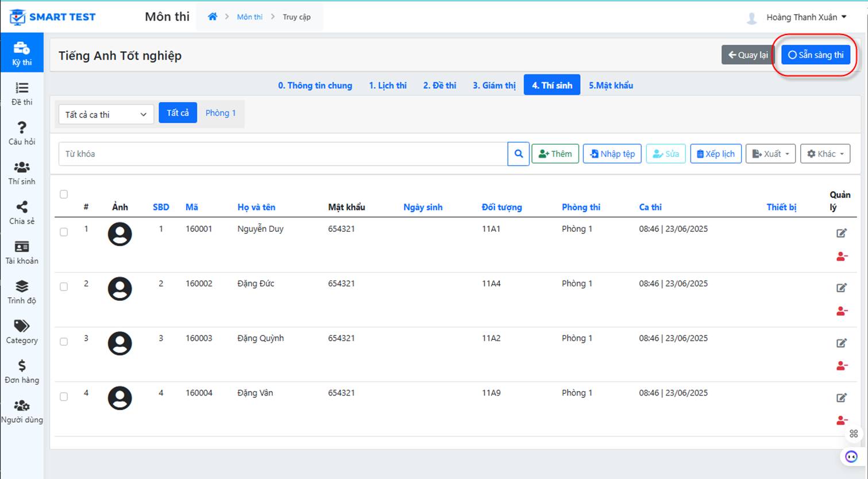
Task: Open the Câu hỏi question-mark icon
Action: (x=22, y=128)
